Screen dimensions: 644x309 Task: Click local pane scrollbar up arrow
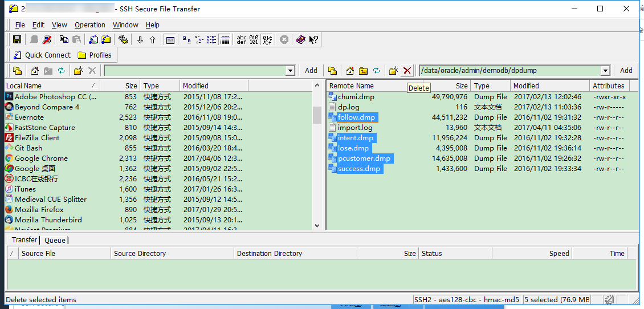pos(317,86)
